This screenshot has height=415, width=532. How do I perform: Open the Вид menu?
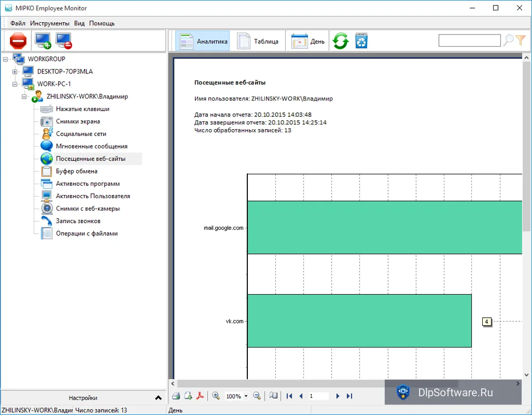(79, 24)
